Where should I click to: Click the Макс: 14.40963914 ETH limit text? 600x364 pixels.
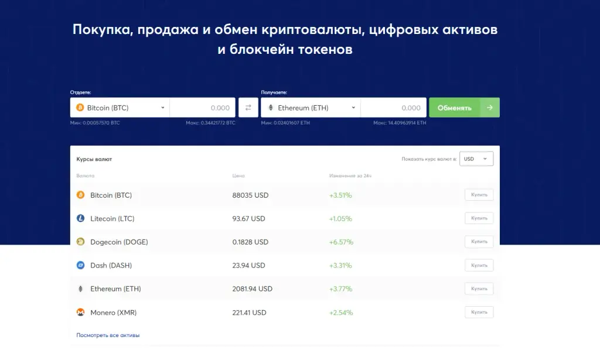(x=400, y=123)
